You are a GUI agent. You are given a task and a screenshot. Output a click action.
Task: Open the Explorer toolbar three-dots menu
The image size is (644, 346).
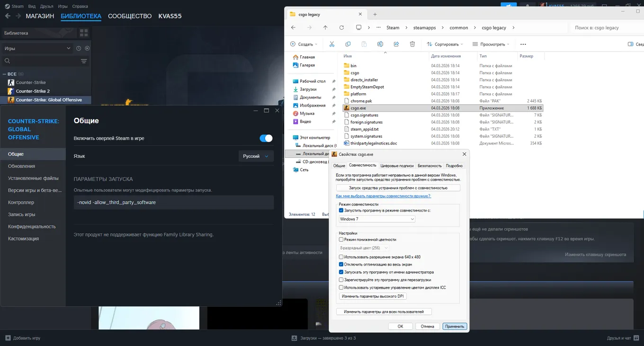[x=523, y=44]
